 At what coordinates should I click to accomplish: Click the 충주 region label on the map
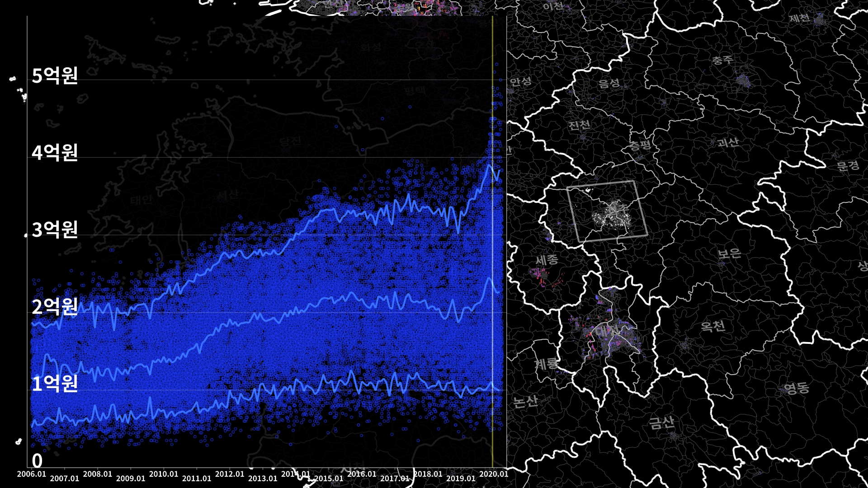tap(722, 60)
